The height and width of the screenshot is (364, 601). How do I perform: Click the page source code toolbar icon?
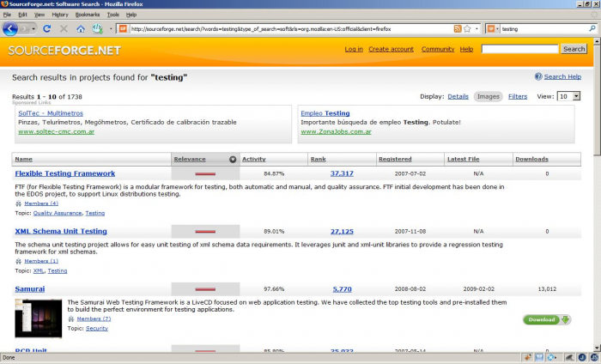click(97, 28)
